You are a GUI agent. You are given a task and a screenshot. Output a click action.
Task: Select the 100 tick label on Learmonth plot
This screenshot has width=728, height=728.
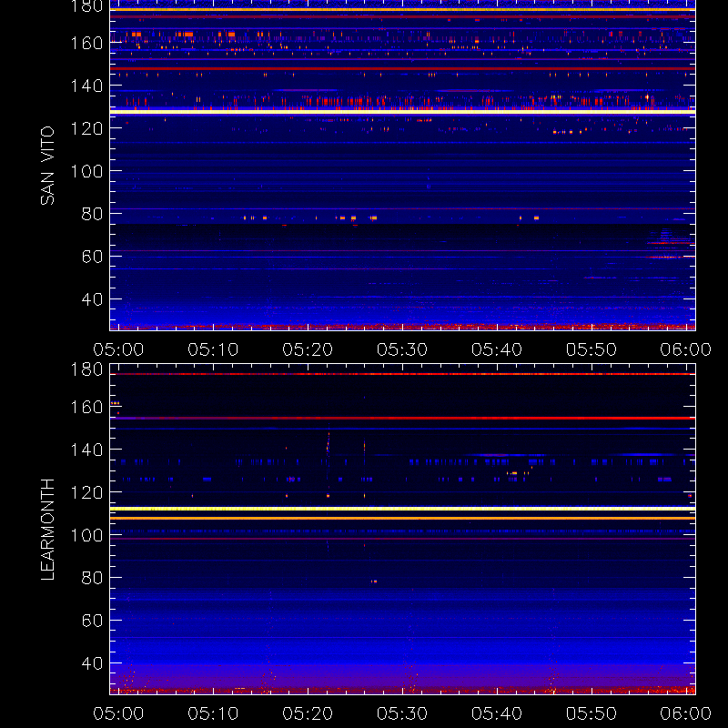point(86,535)
